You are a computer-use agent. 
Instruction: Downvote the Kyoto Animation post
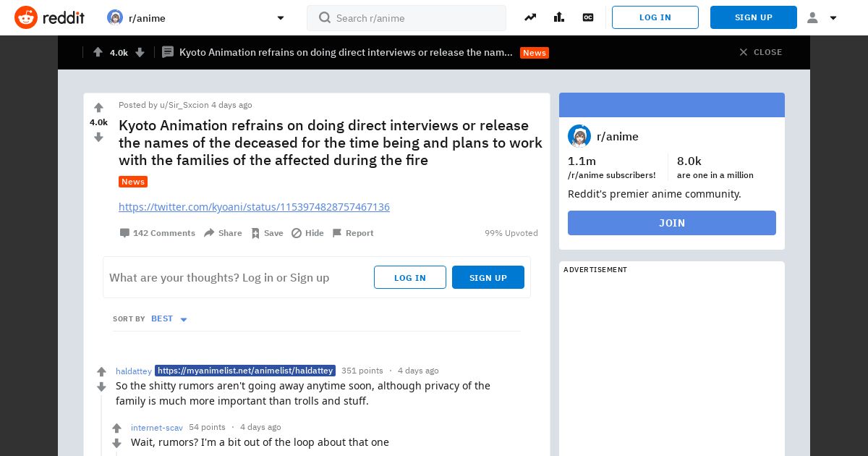pos(98,138)
